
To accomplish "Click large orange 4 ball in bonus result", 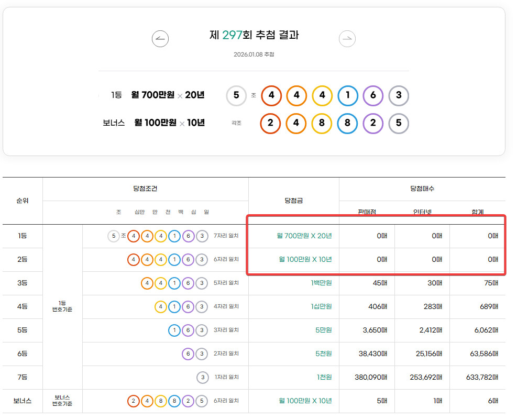I will click(x=296, y=123).
